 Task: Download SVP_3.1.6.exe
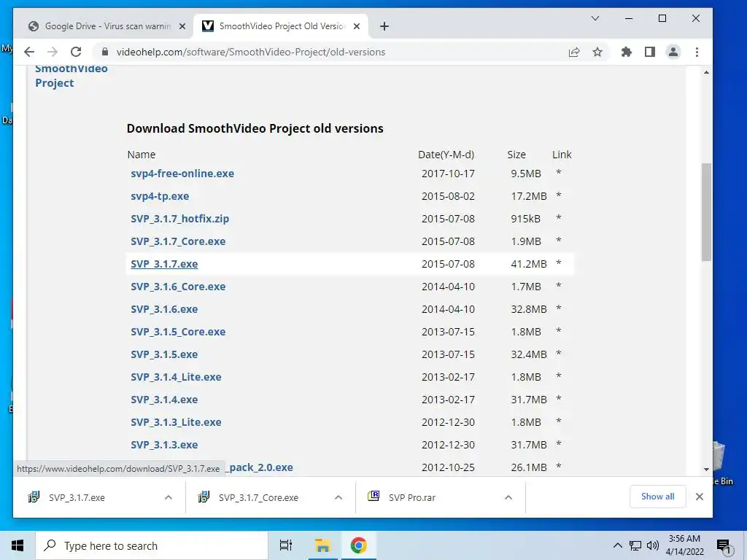(164, 309)
